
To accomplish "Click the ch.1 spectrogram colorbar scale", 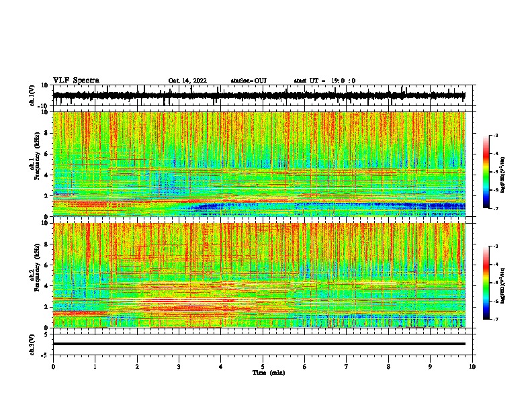I will pos(486,172).
